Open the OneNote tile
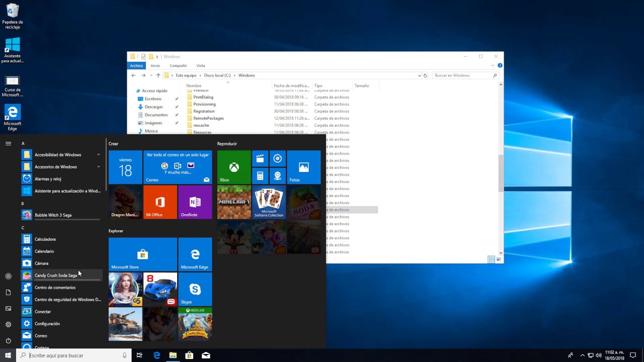The height and width of the screenshot is (362, 644). tap(195, 202)
